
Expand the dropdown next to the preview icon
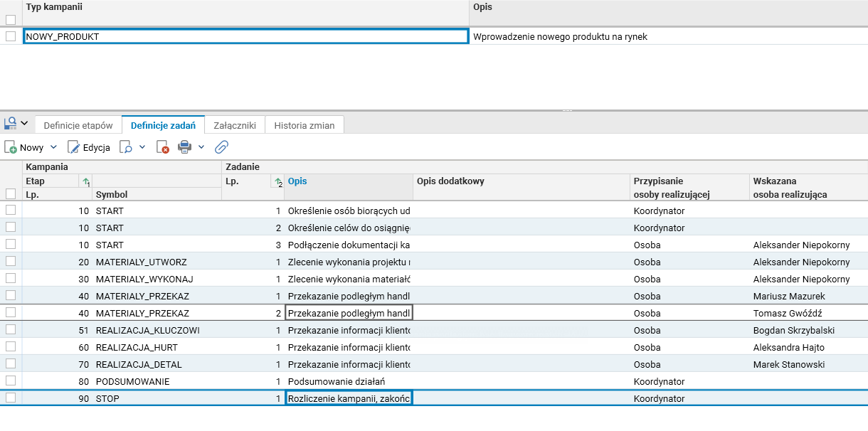pos(142,147)
